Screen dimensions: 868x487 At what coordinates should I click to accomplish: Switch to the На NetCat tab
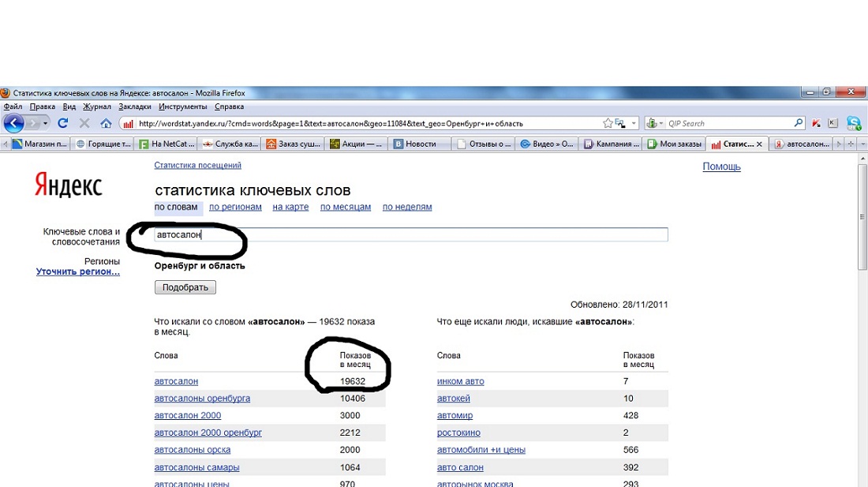coord(166,144)
